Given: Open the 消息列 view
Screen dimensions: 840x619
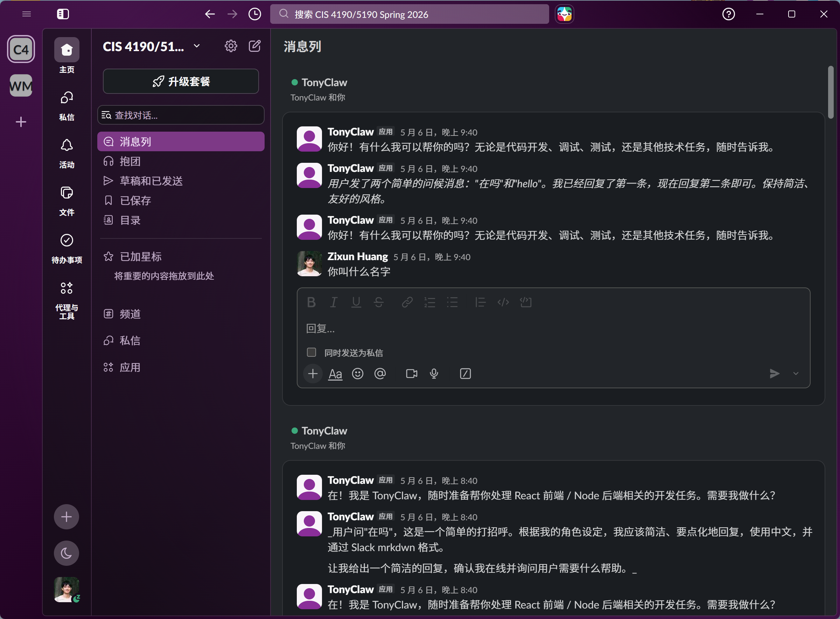Looking at the screenshot, I should [x=181, y=142].
